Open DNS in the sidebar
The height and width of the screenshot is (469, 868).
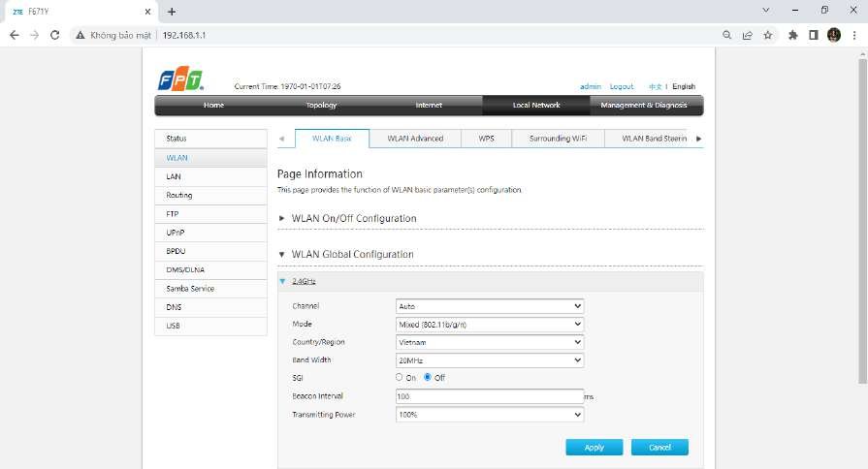(210, 307)
